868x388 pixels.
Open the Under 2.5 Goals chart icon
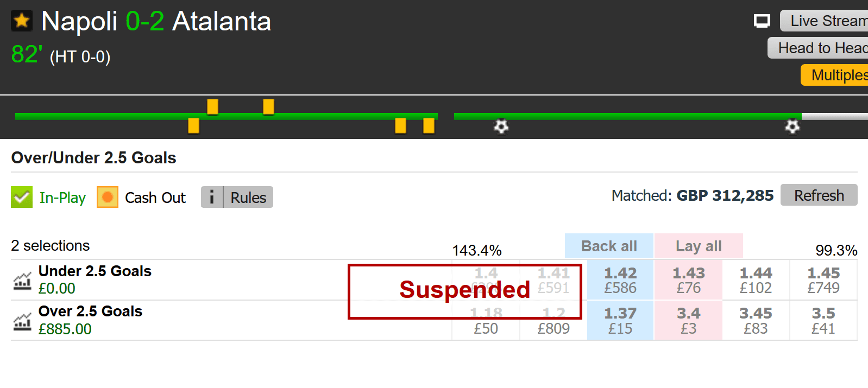click(x=22, y=281)
